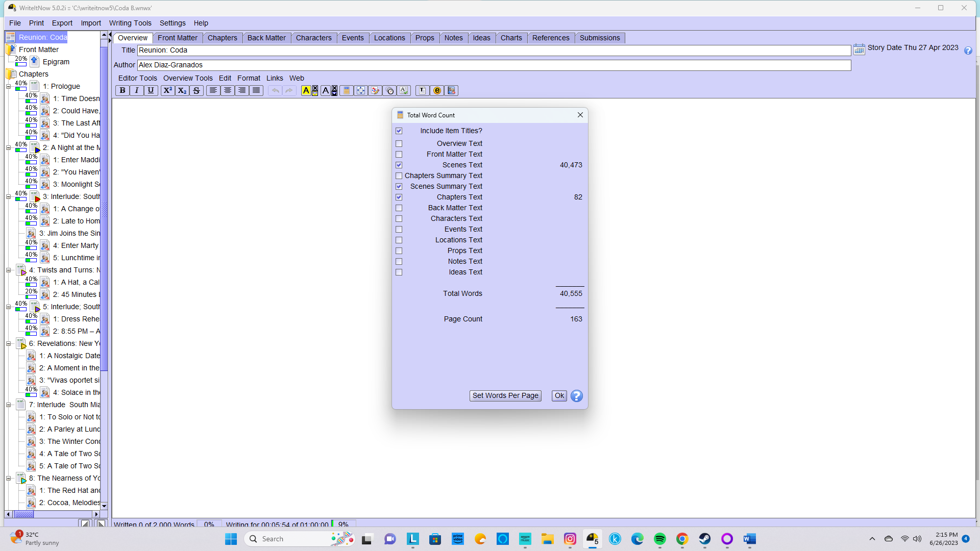The height and width of the screenshot is (551, 980).
Task: Collapse chapter 6: Revelations in tree
Action: pos(9,343)
